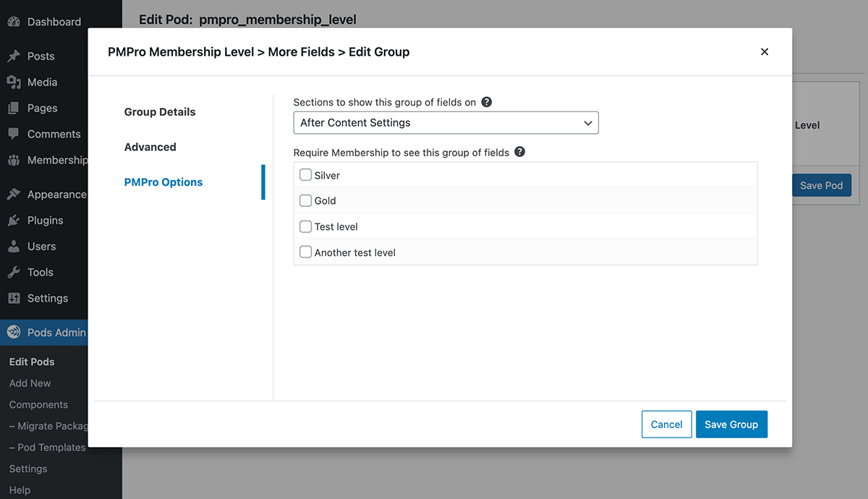Open Components submenu link
Image resolution: width=868 pixels, height=499 pixels.
click(38, 405)
